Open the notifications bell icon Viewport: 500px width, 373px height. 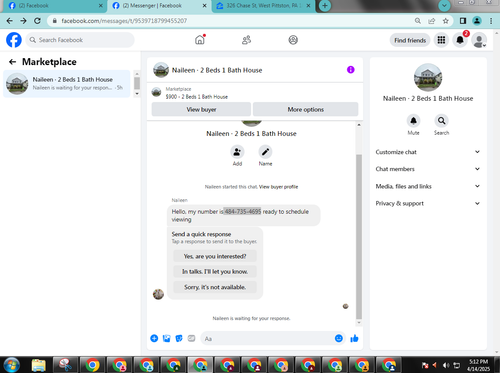pyautogui.click(x=460, y=40)
